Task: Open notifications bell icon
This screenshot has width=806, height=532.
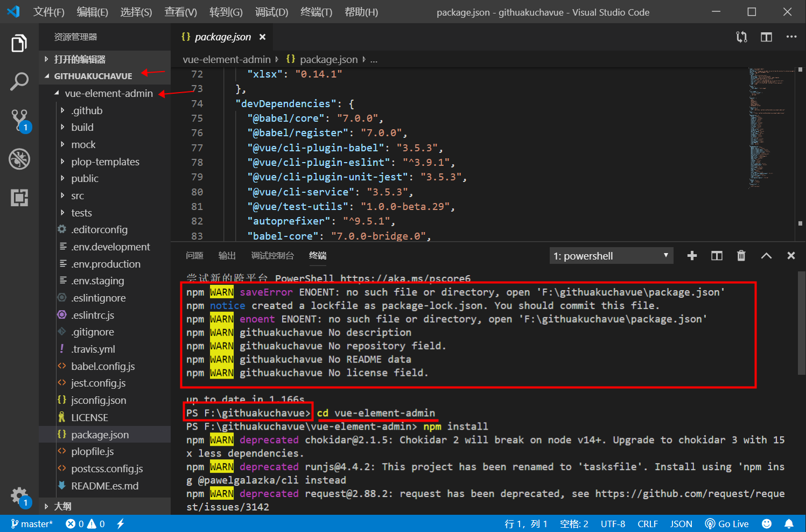Action: [x=789, y=524]
